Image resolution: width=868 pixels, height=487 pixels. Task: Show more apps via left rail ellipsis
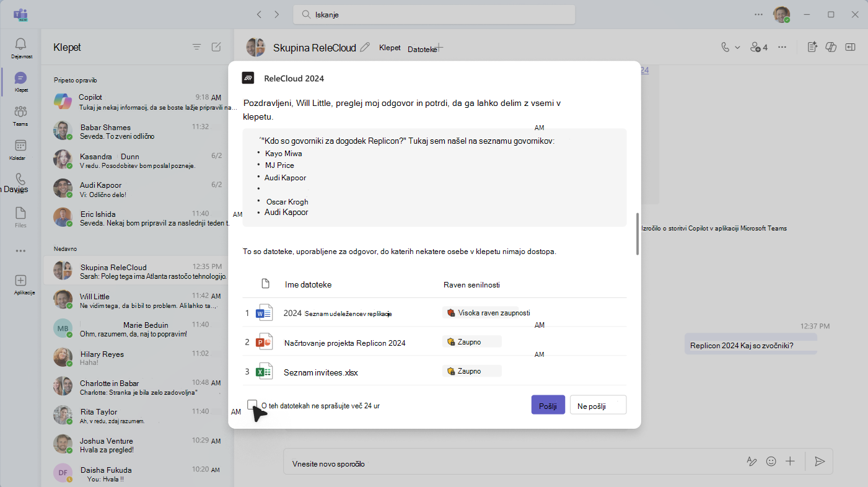21,251
